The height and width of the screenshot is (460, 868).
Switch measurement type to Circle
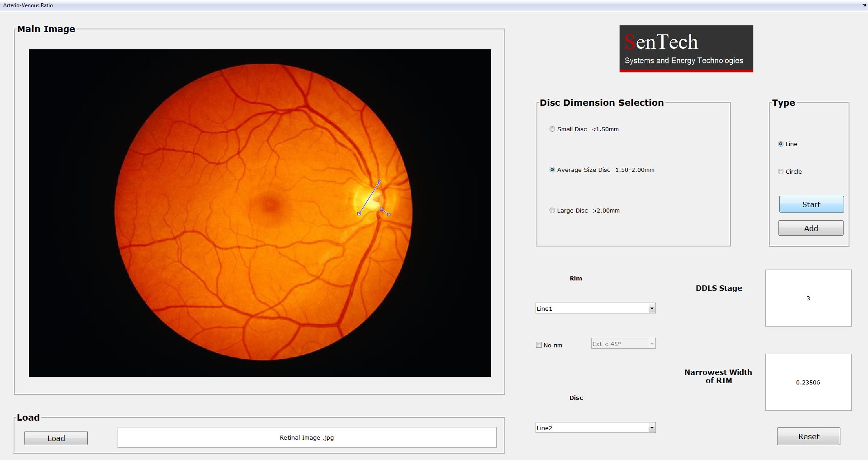coord(781,171)
